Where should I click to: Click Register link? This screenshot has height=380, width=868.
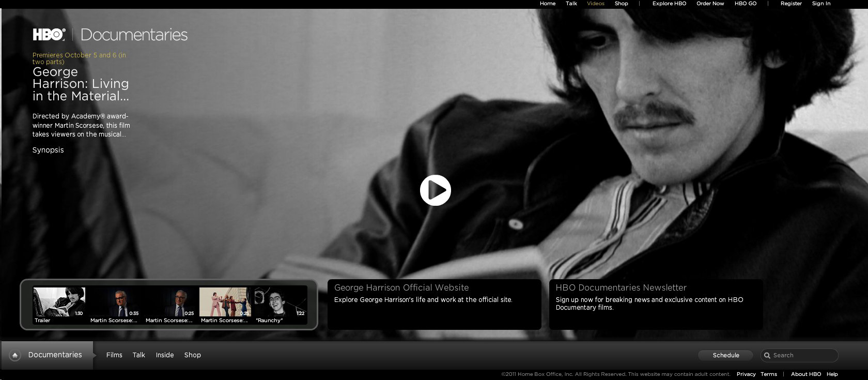791,4
